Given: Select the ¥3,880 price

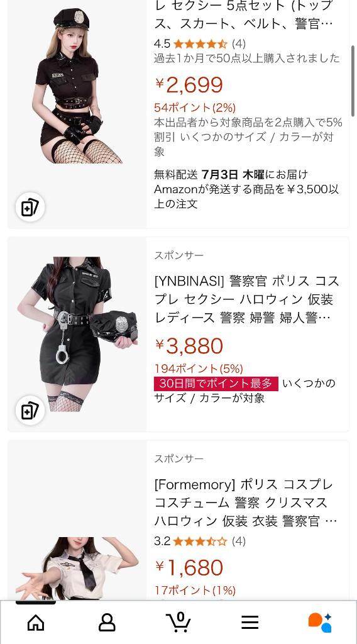Looking at the screenshot, I should pos(189,347).
